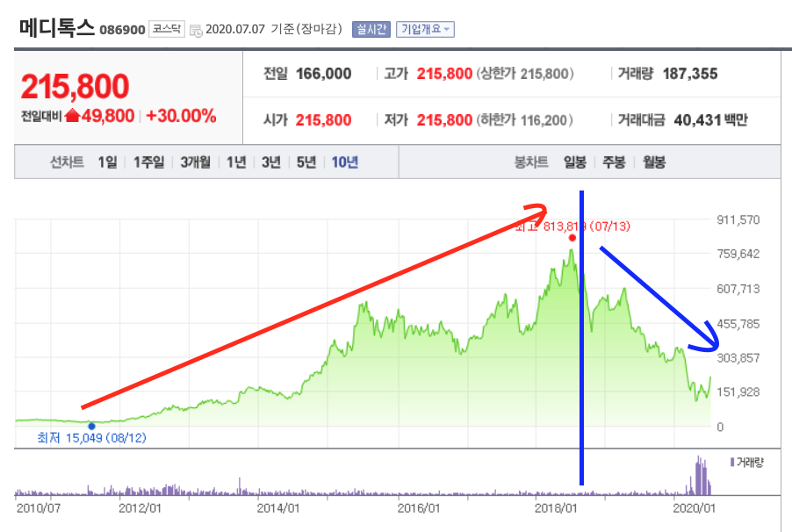Click the 하한가 116,200 text
The image size is (792, 532).
(x=524, y=120)
